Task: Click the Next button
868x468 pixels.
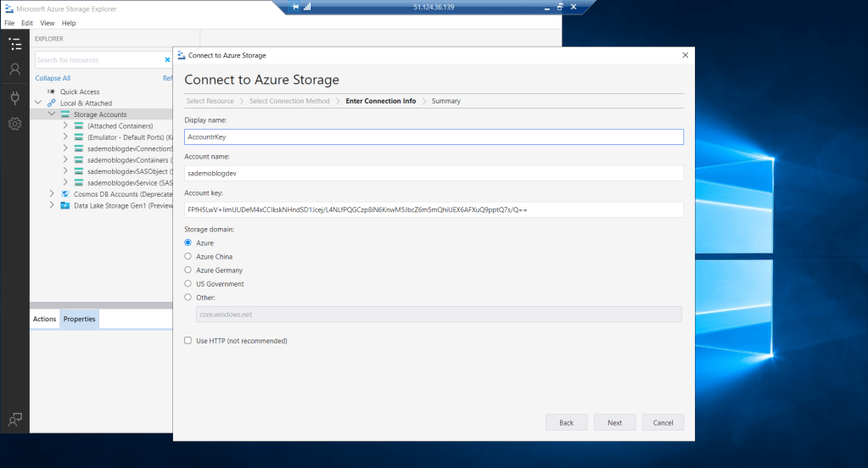Action: coord(614,422)
